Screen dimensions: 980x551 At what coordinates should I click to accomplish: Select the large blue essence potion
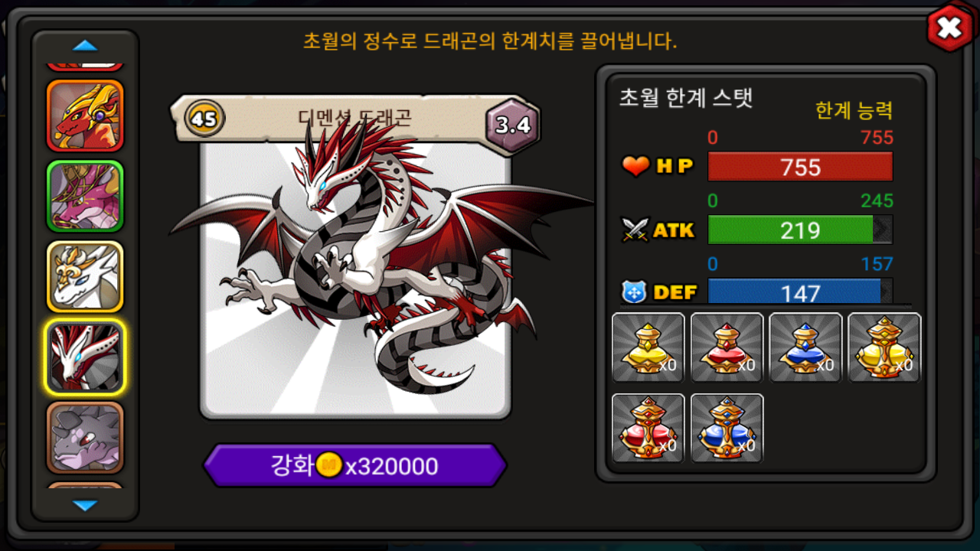click(x=727, y=429)
